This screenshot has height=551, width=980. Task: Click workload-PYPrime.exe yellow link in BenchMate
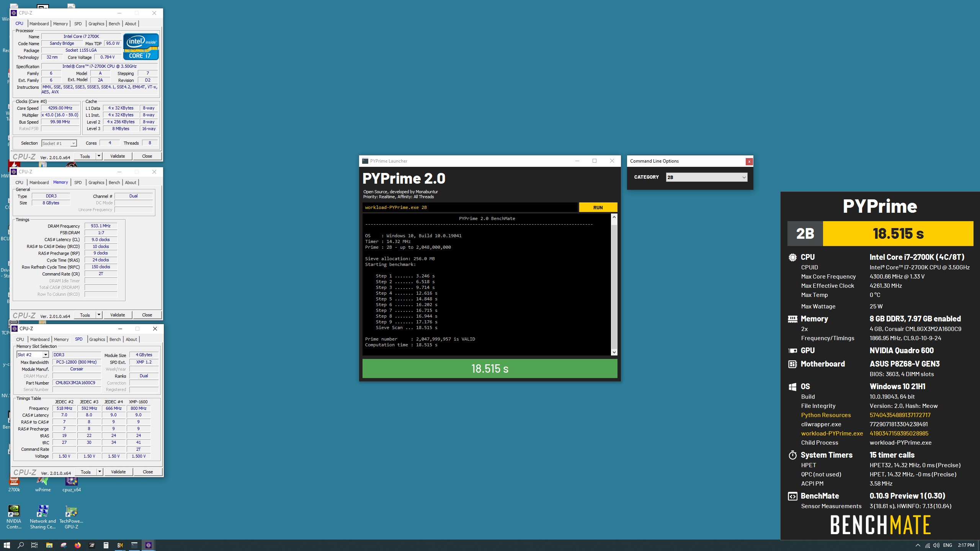832,434
